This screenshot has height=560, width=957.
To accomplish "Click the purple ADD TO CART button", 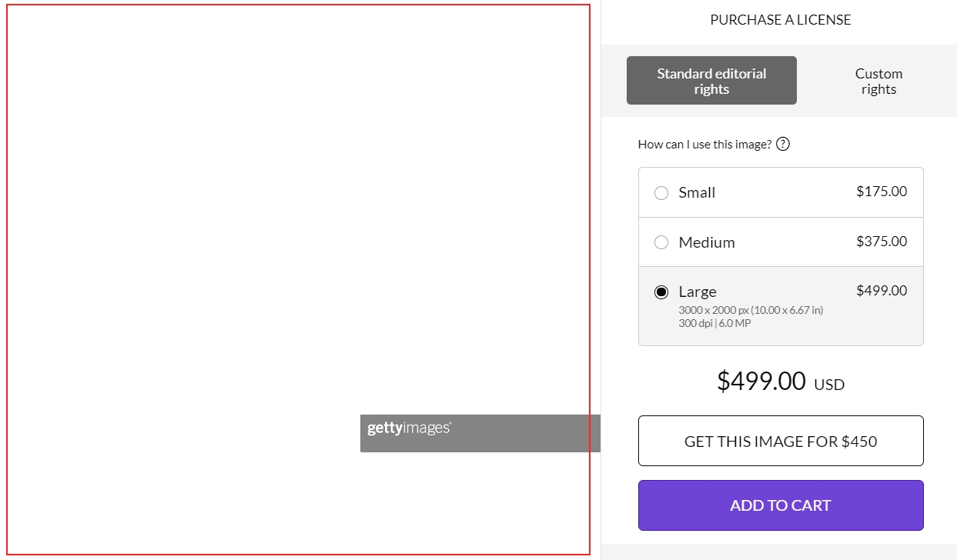I will tap(781, 505).
